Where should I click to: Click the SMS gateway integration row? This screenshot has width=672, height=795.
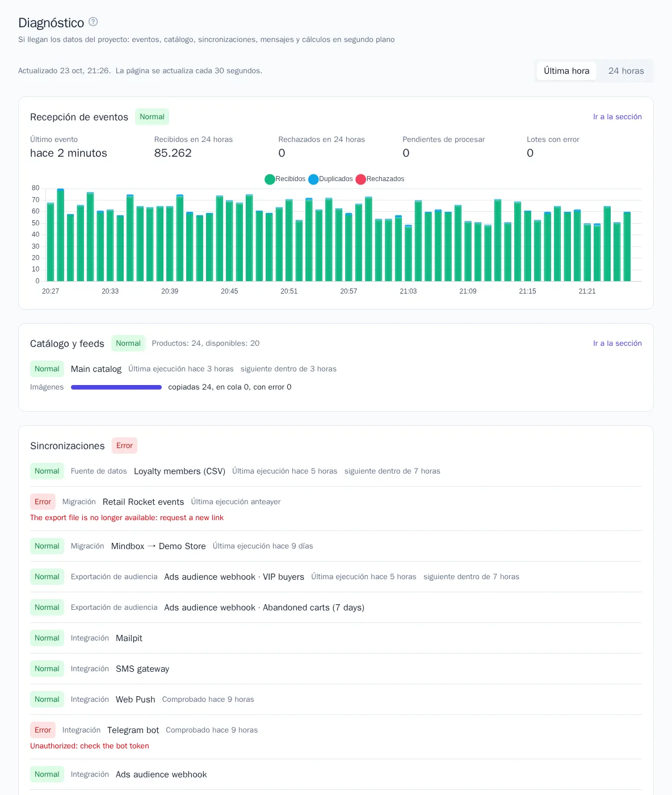pos(336,669)
